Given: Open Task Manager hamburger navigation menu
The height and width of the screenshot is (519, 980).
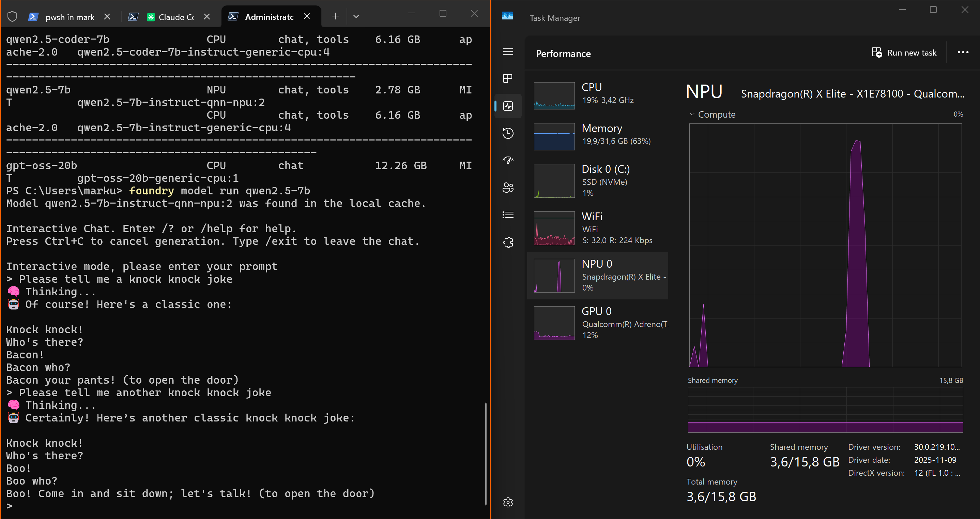Looking at the screenshot, I should click(508, 52).
